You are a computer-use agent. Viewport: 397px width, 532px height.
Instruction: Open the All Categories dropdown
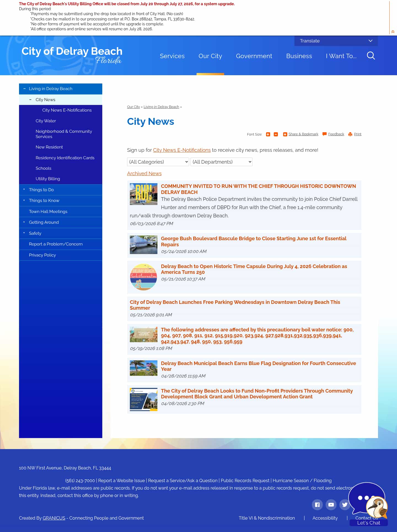pos(158,162)
